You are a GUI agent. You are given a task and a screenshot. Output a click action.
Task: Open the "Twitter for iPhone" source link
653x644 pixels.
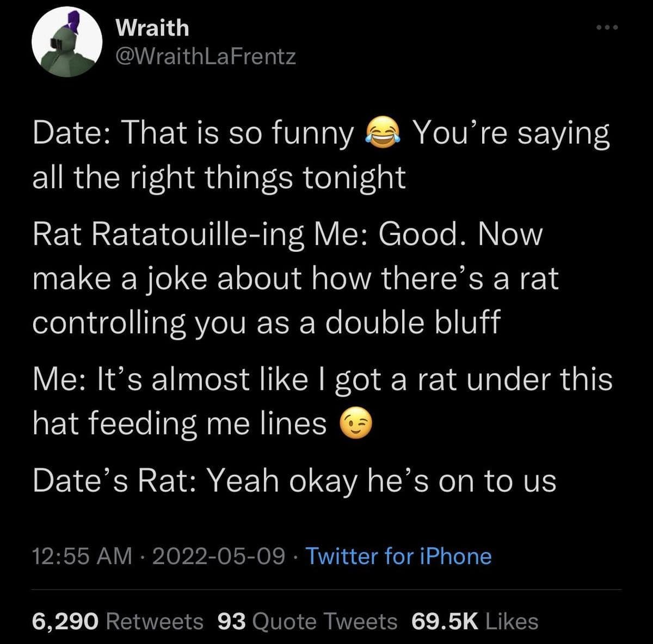[x=399, y=556]
